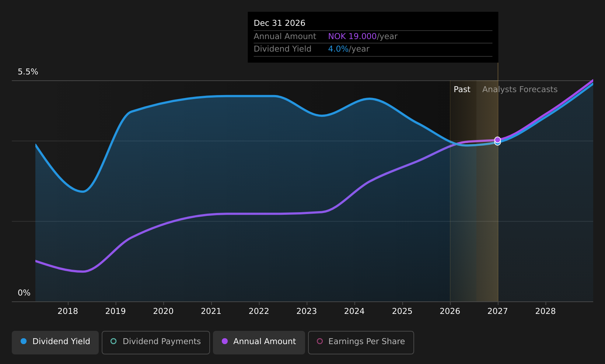Image resolution: width=605 pixels, height=364 pixels.
Task: Click the 4.0% dividend yield value
Action: click(338, 49)
